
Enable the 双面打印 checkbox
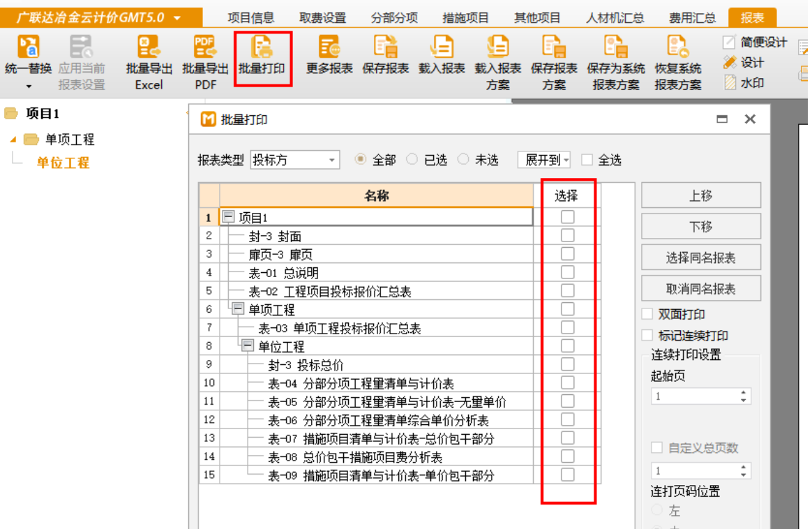point(647,314)
